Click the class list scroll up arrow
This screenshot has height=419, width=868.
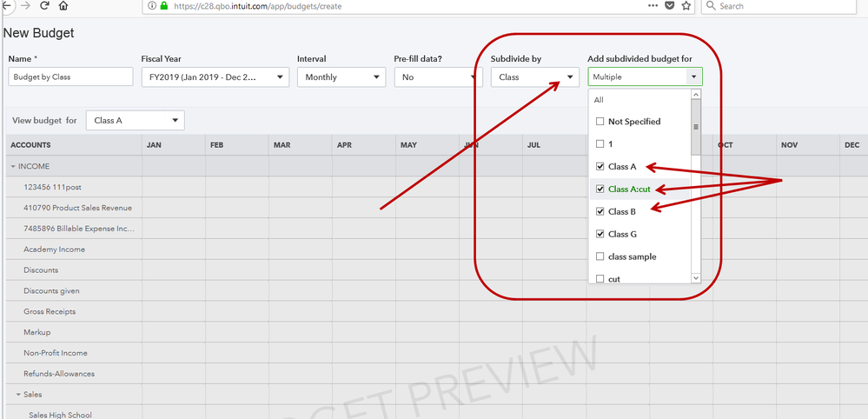696,94
